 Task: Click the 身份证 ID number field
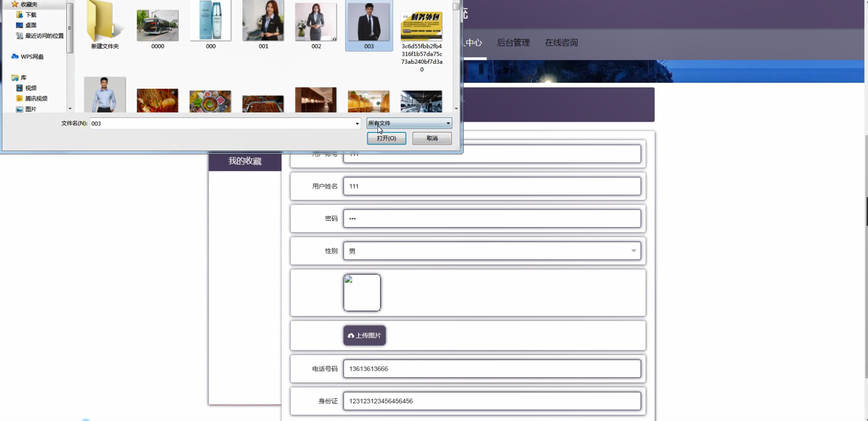click(x=492, y=401)
